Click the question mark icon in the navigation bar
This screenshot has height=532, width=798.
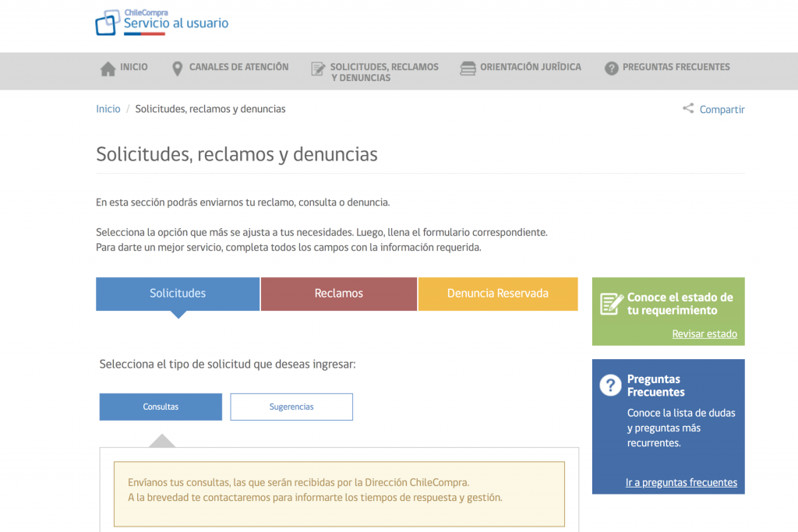pos(611,68)
